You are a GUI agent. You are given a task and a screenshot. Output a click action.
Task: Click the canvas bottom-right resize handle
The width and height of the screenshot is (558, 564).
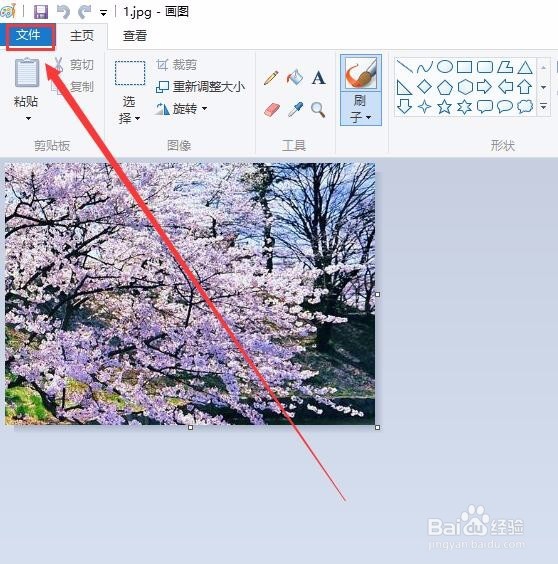(x=377, y=427)
